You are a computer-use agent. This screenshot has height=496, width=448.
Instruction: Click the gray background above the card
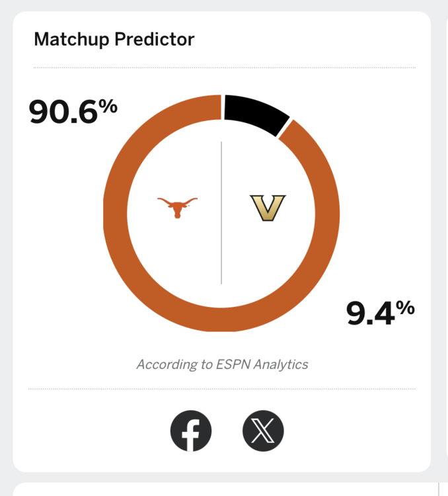click(222, 5)
